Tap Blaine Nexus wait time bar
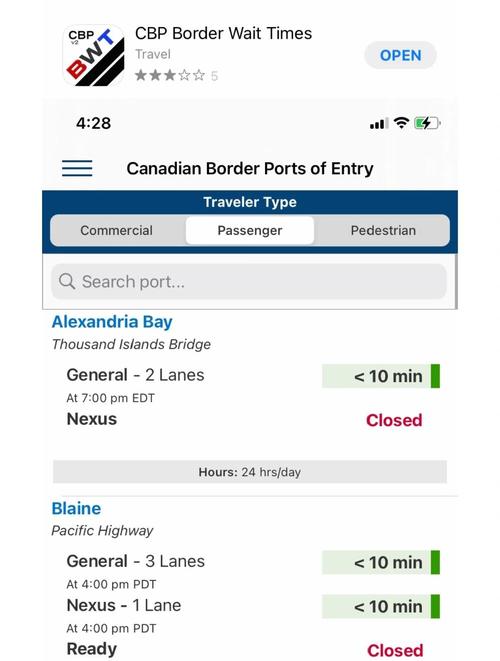Viewport: 500px width, 661px height. click(x=381, y=607)
